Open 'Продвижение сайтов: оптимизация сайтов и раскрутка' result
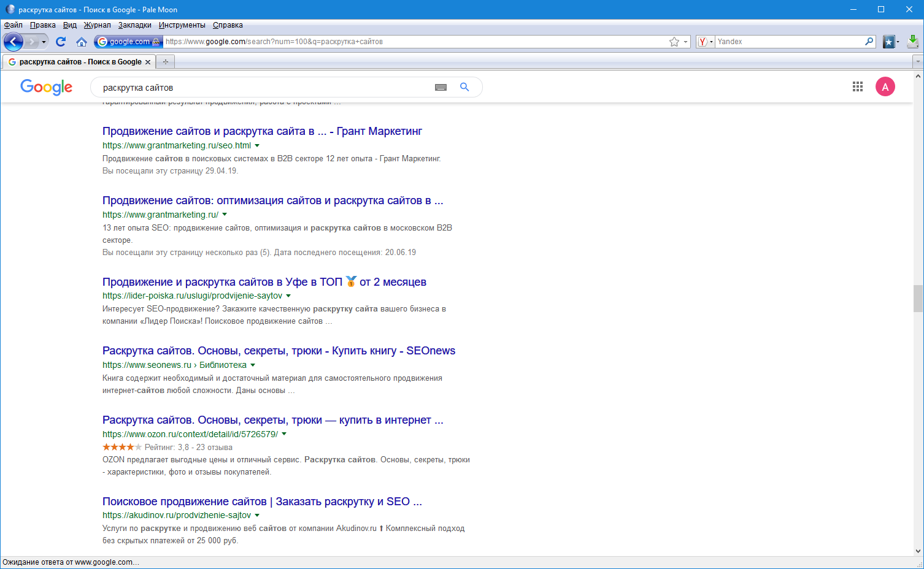Viewport: 924px width, 569px height. 272,200
